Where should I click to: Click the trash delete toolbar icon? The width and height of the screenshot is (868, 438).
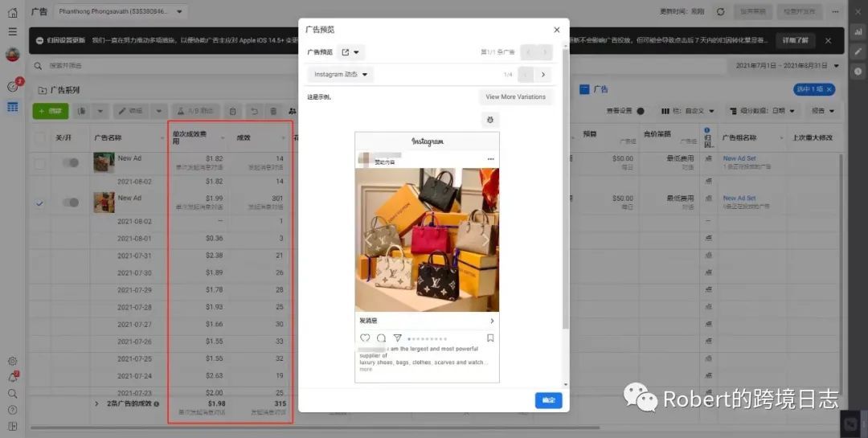pyautogui.click(x=273, y=111)
